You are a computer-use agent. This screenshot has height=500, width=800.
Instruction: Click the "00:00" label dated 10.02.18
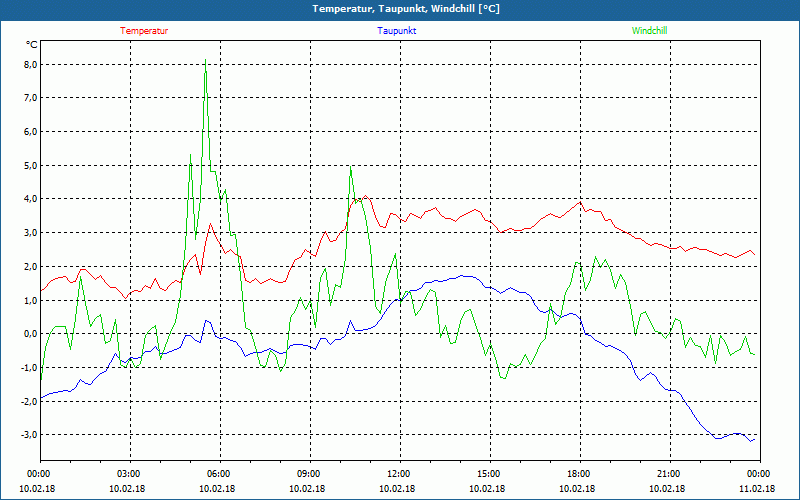pos(40,474)
